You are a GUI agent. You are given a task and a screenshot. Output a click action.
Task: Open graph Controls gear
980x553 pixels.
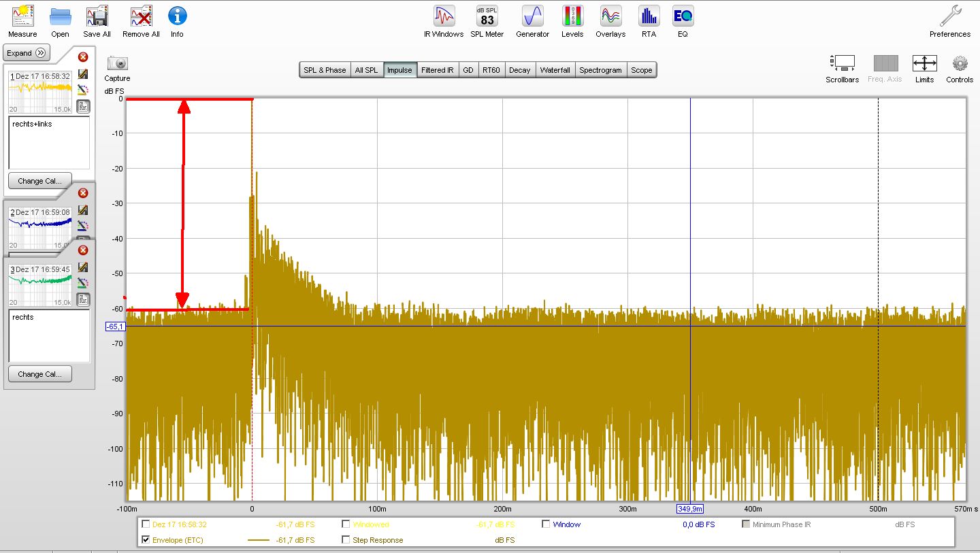coord(960,63)
